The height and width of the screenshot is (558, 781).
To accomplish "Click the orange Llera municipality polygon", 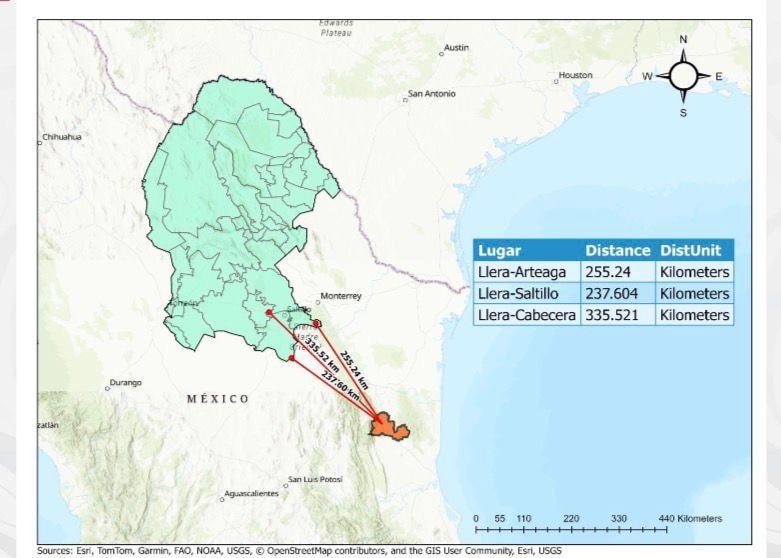I will click(388, 429).
